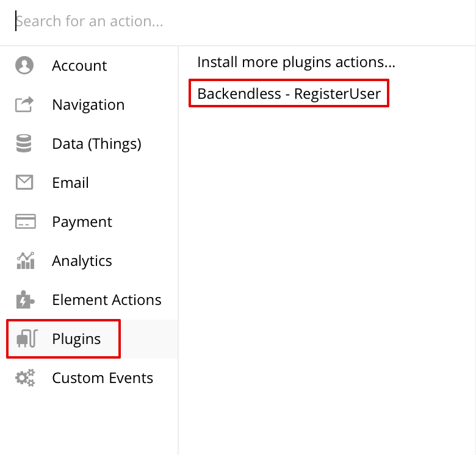Click the Account person icon
Image resolution: width=476 pixels, height=455 pixels.
coord(24,66)
